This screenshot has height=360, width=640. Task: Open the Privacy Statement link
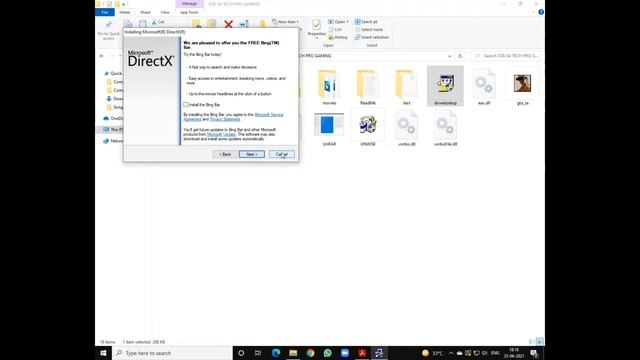pyautogui.click(x=225, y=119)
